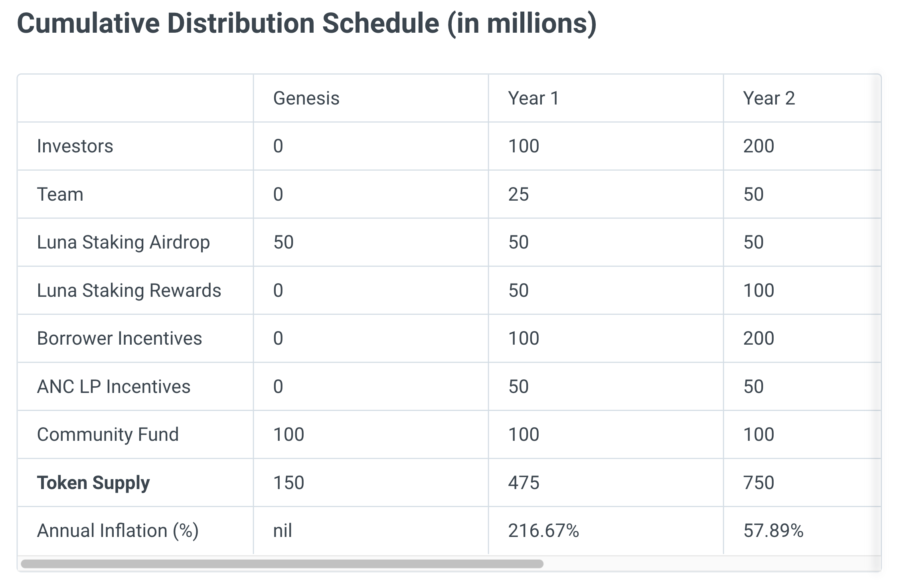Click the 216.67% inflation value cell
Image resolution: width=897 pixels, height=588 pixels.
(543, 531)
